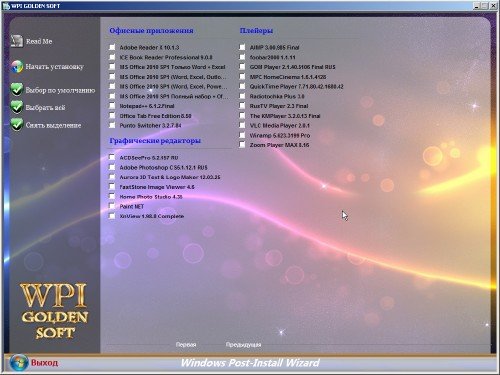Tick the VLC Media Player checkbox
500x375 pixels.
(x=242, y=125)
